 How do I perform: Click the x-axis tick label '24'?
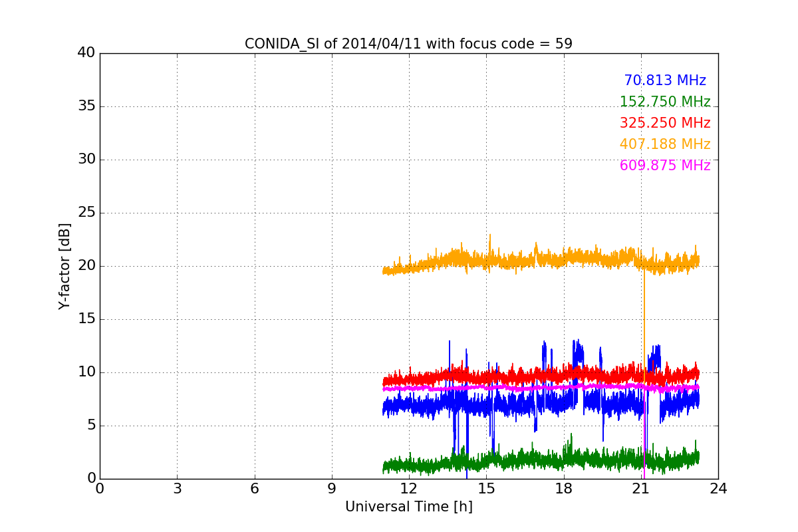click(x=718, y=489)
